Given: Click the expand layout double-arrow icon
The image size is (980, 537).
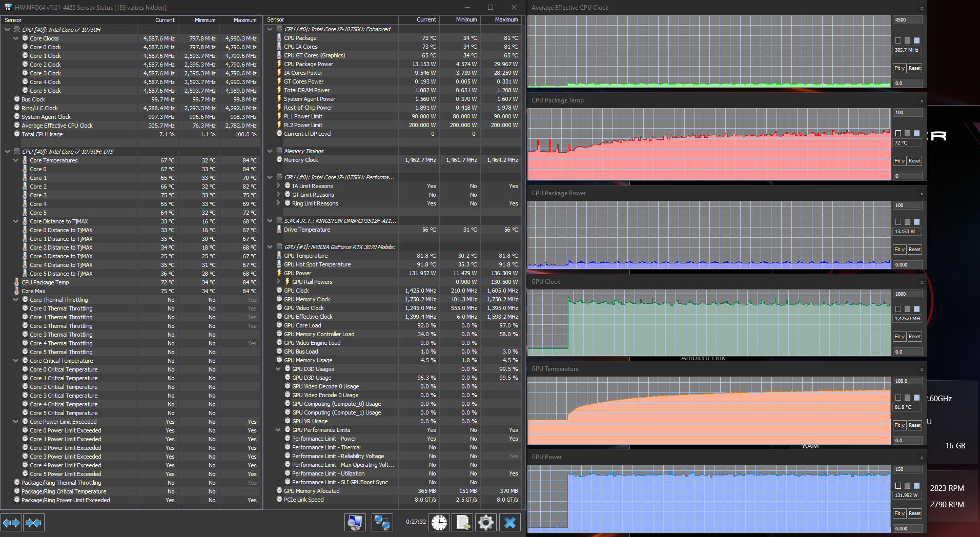Looking at the screenshot, I should click(x=11, y=523).
